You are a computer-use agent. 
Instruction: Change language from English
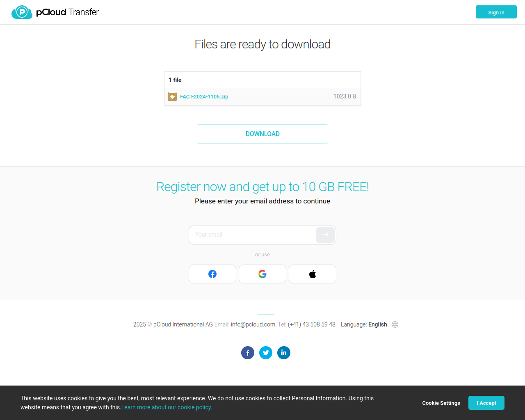tap(378, 324)
